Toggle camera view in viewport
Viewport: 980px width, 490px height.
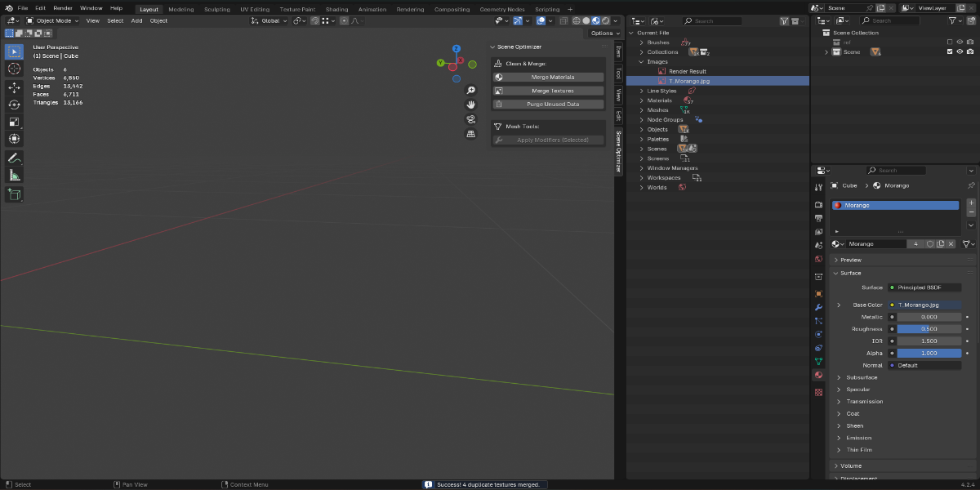click(471, 119)
